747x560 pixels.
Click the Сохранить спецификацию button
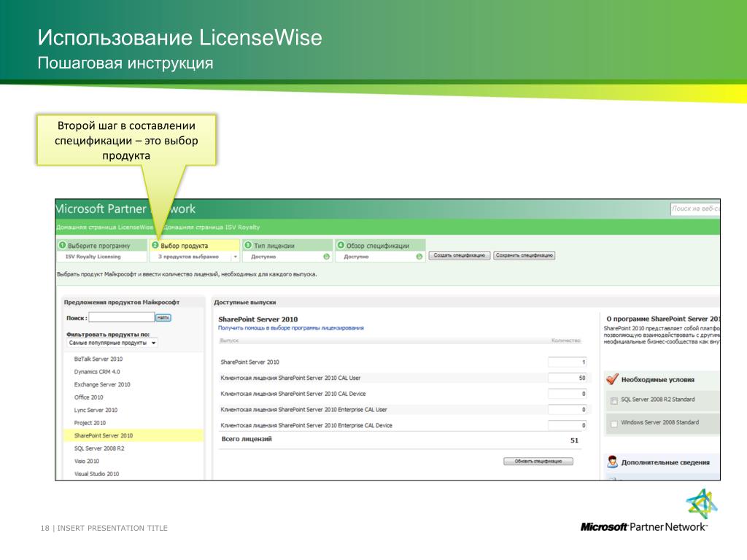click(524, 255)
